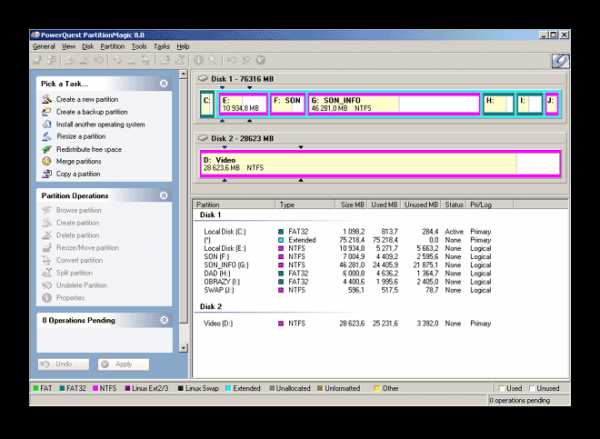
Task: Click the Create a backup partition icon
Action: pyautogui.click(x=47, y=112)
